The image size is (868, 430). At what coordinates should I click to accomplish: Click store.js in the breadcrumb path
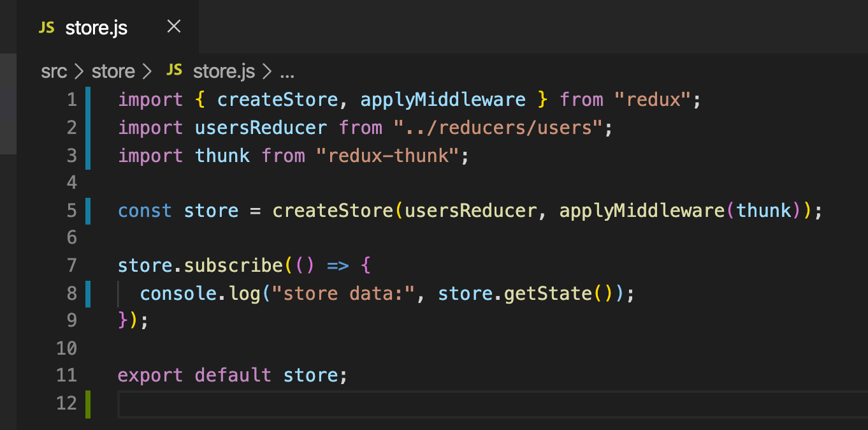point(223,71)
